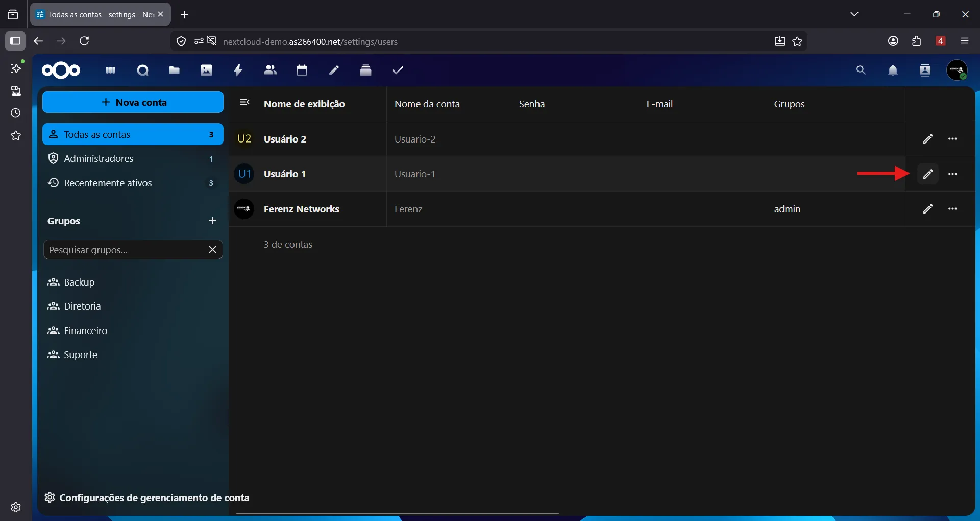Open a new browser tab

pos(185,15)
